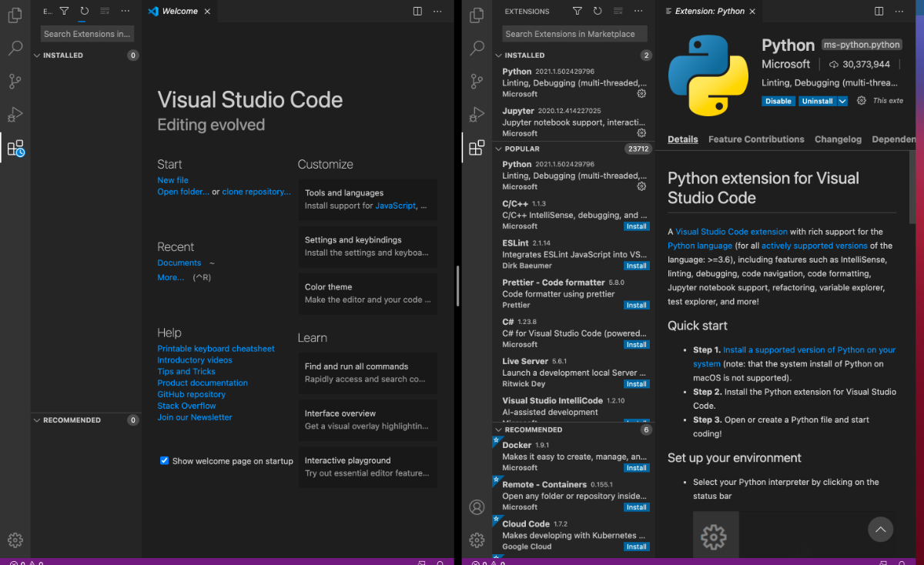This screenshot has width=924, height=565.
Task: Open Search icon in left window activity bar
Action: click(15, 48)
